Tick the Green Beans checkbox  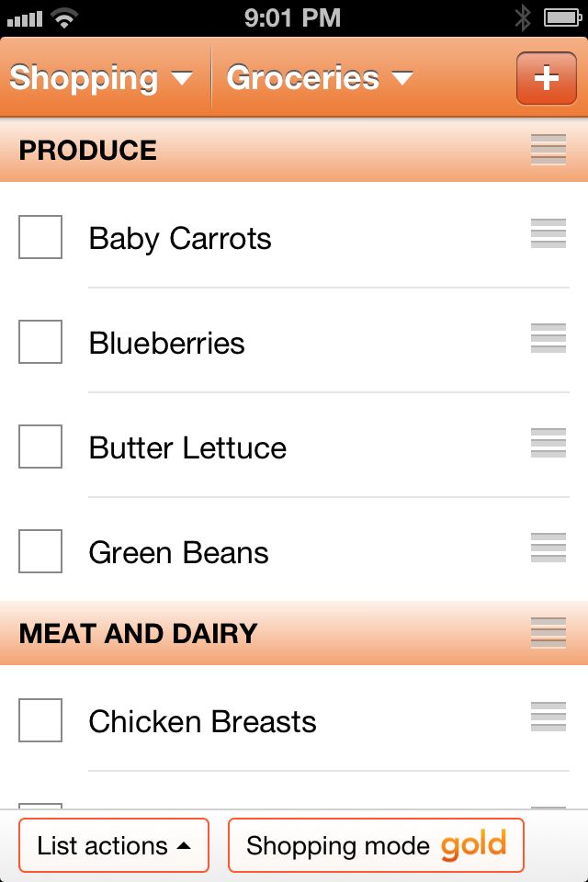pyautogui.click(x=40, y=550)
